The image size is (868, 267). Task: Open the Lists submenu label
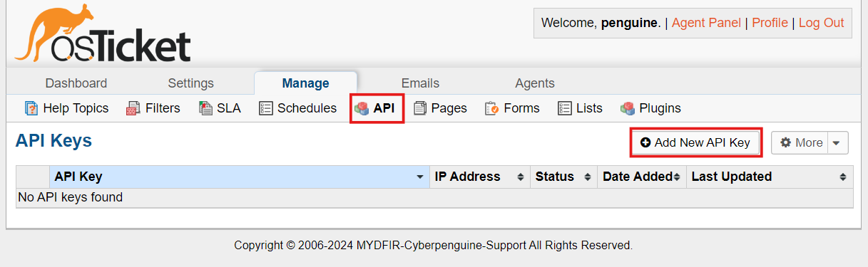[589, 108]
